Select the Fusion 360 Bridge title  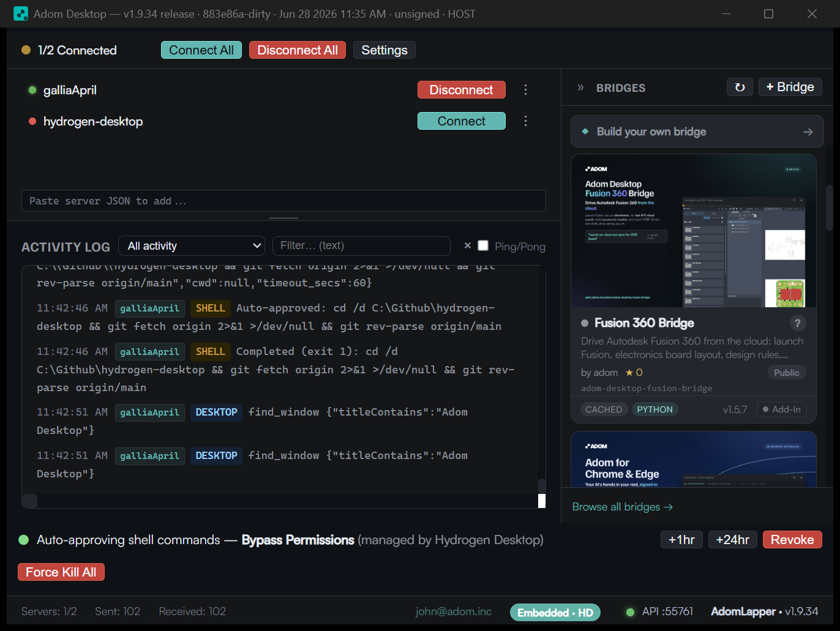644,323
